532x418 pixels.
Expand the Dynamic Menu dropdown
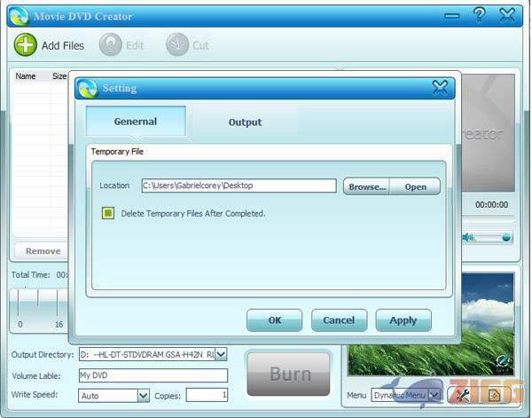[434, 395]
